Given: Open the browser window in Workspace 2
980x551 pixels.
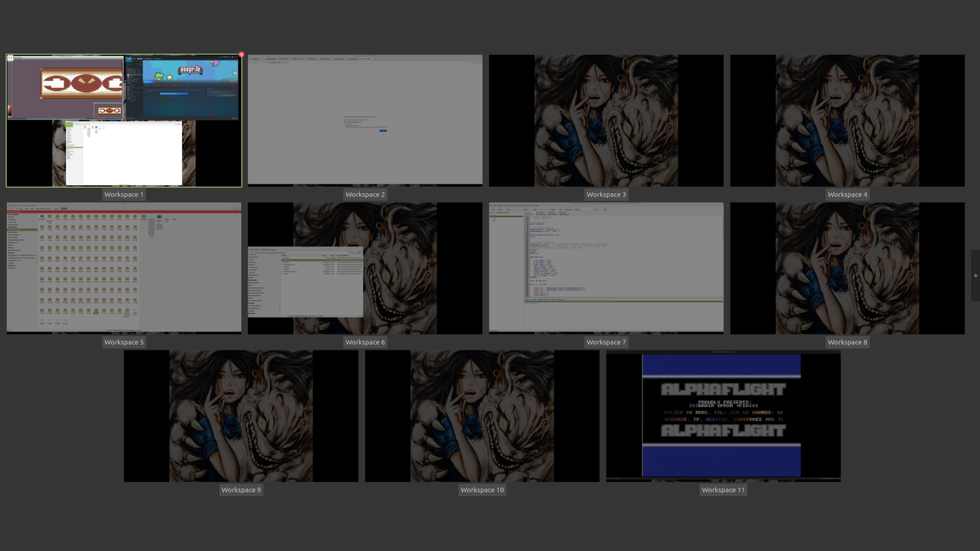Looking at the screenshot, I should coord(365,119).
